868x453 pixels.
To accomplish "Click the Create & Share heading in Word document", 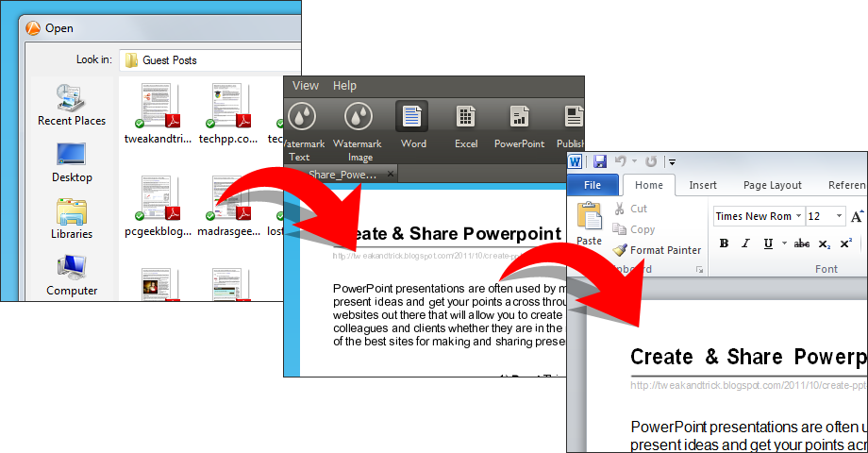I will 749,357.
